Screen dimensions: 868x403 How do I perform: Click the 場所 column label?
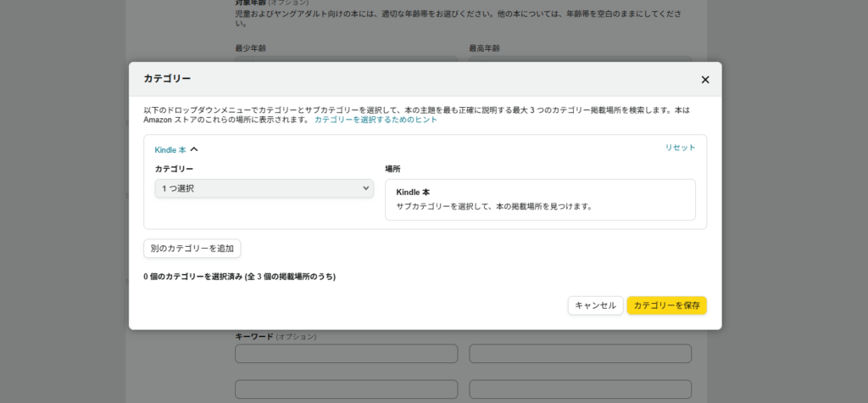pos(392,169)
